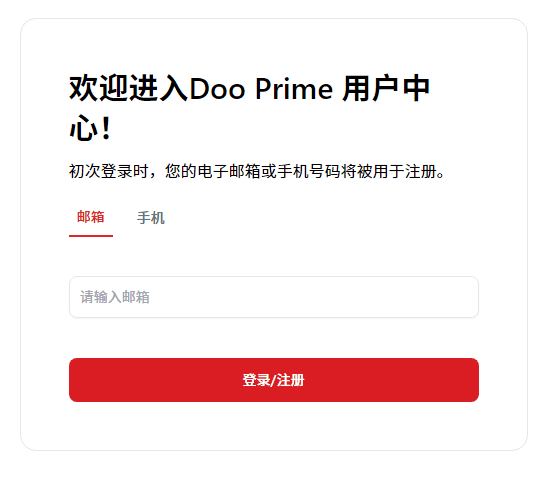Image resolution: width=551 pixels, height=479 pixels.
Task: Click the 欢迎进入Doo Prime 用户中心 heading
Action: (249, 108)
